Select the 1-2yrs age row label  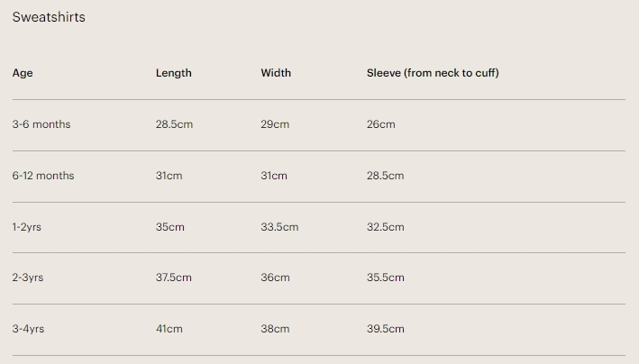coord(27,227)
